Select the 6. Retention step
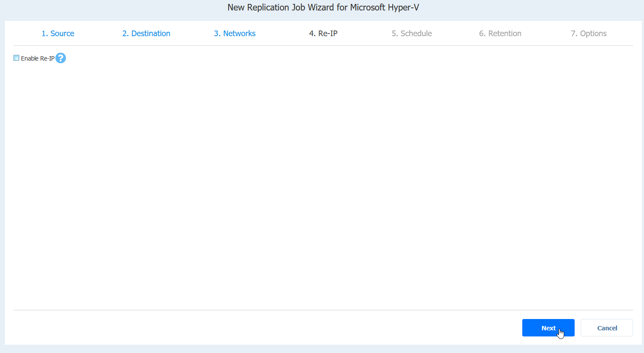Image resolution: width=644 pixels, height=353 pixels. [x=500, y=34]
